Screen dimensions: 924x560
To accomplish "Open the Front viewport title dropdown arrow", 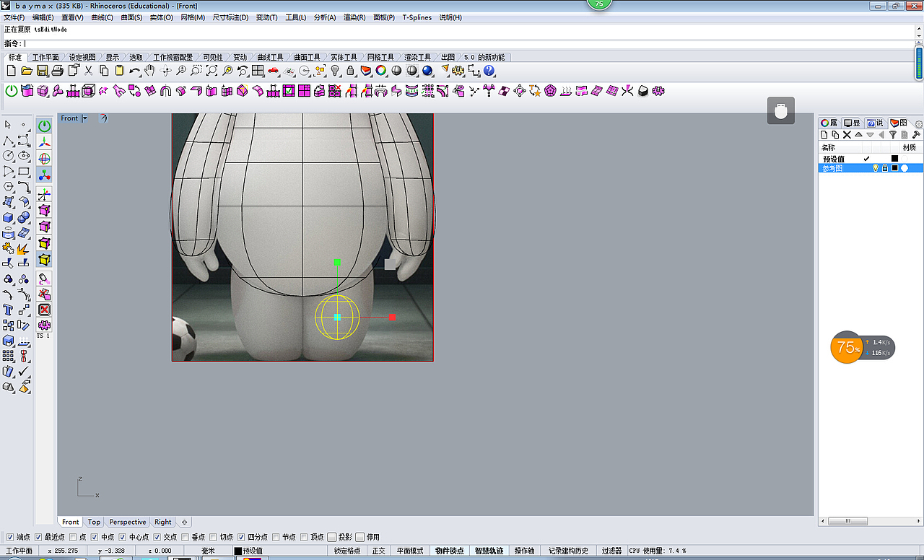I will tap(84, 118).
